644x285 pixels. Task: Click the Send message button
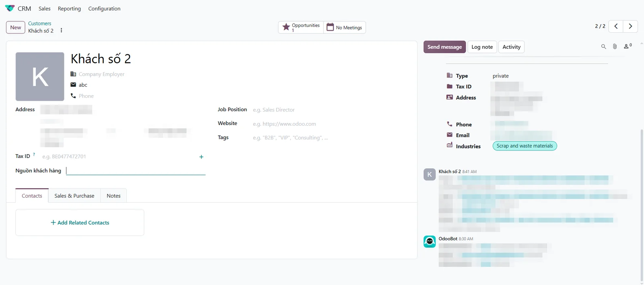pos(444,47)
